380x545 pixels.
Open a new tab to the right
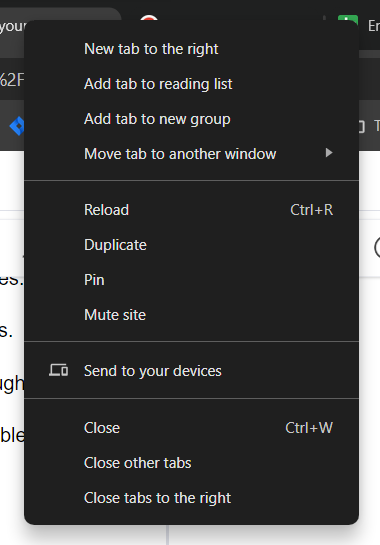click(x=191, y=49)
